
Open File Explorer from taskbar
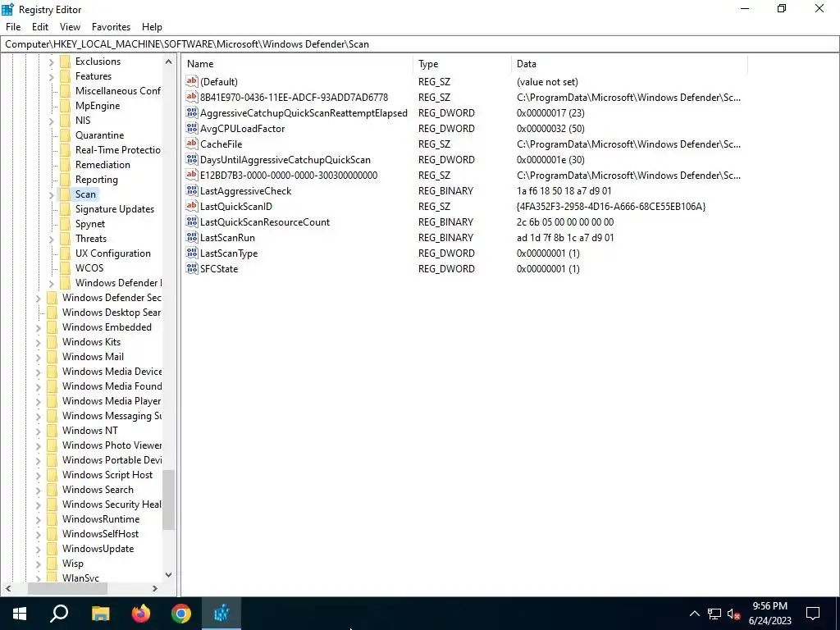coord(100,614)
